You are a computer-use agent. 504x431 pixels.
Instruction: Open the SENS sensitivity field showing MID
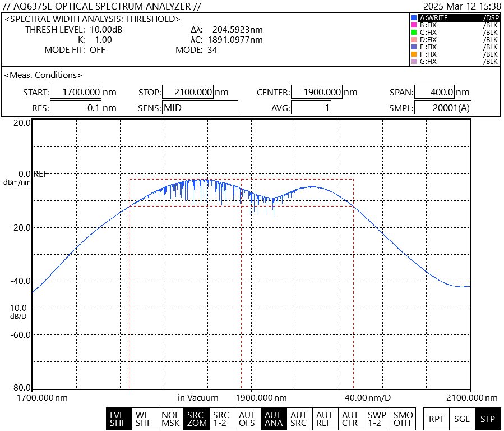tap(200, 108)
